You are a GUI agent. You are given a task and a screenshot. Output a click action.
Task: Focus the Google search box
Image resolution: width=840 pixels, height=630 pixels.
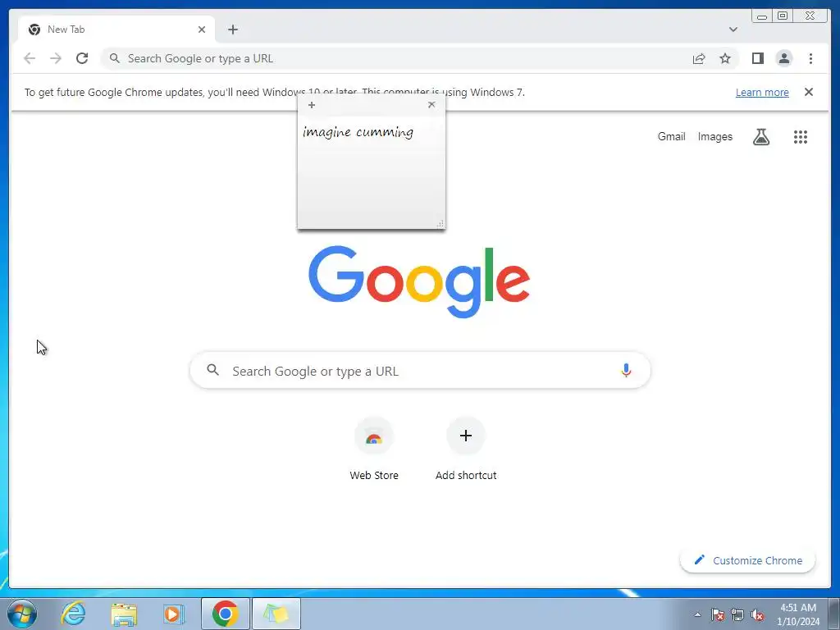coord(420,371)
